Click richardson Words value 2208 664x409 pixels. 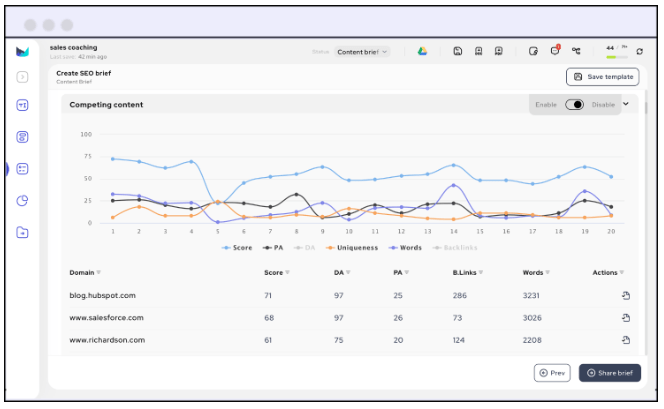click(x=532, y=340)
